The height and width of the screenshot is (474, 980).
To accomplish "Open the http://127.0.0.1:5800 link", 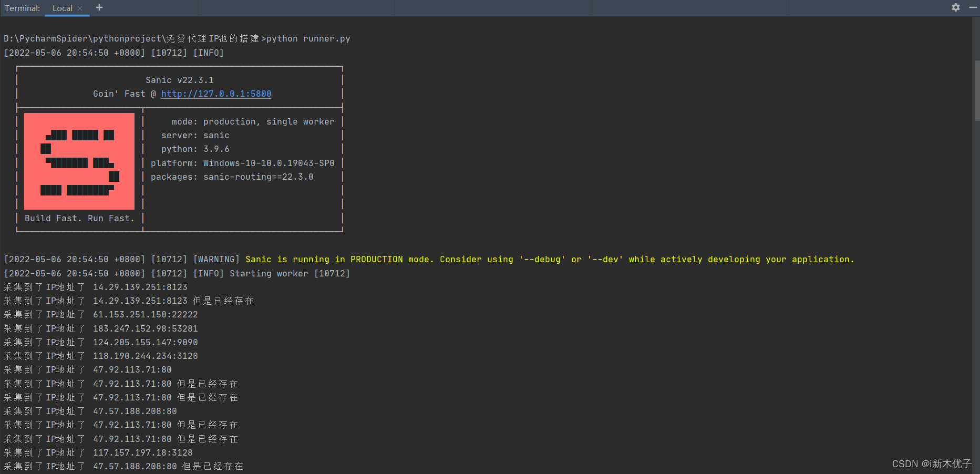I will 216,94.
